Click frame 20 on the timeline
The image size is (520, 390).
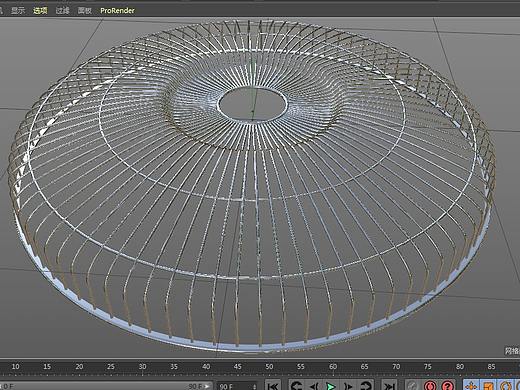(79, 367)
